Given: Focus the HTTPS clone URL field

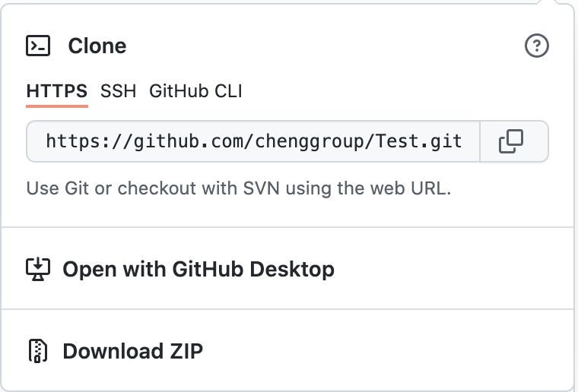Looking at the screenshot, I should (x=253, y=141).
